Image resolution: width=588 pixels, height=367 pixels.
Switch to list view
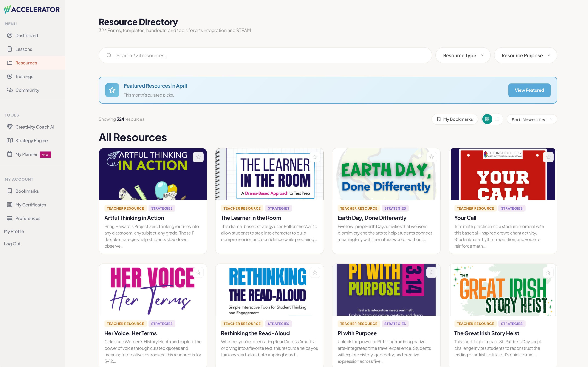(497, 119)
